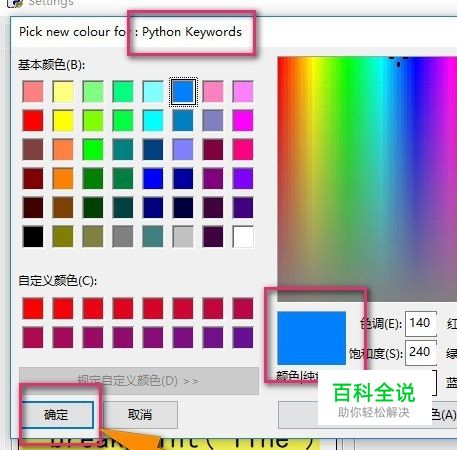Select the medium gray basic swatch
The image size is (457, 450).
pyautogui.click(x=123, y=236)
